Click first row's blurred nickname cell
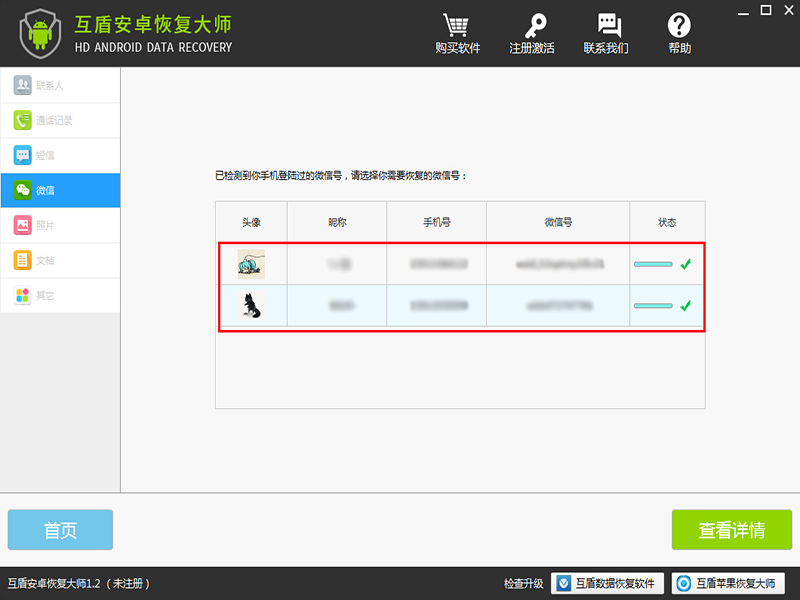Image resolution: width=800 pixels, height=600 pixels. [x=337, y=264]
